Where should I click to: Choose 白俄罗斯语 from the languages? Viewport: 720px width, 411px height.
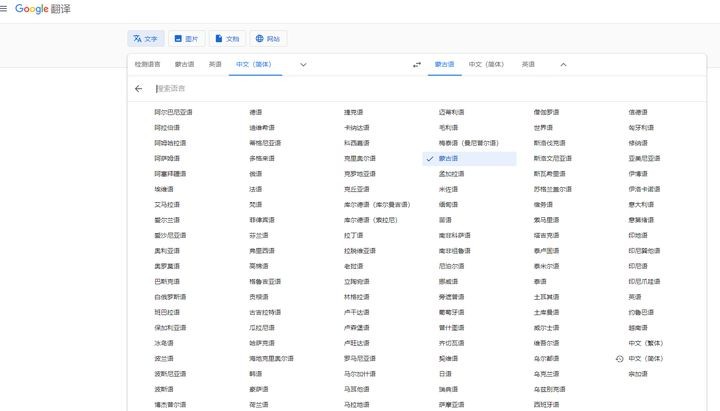pos(170,297)
